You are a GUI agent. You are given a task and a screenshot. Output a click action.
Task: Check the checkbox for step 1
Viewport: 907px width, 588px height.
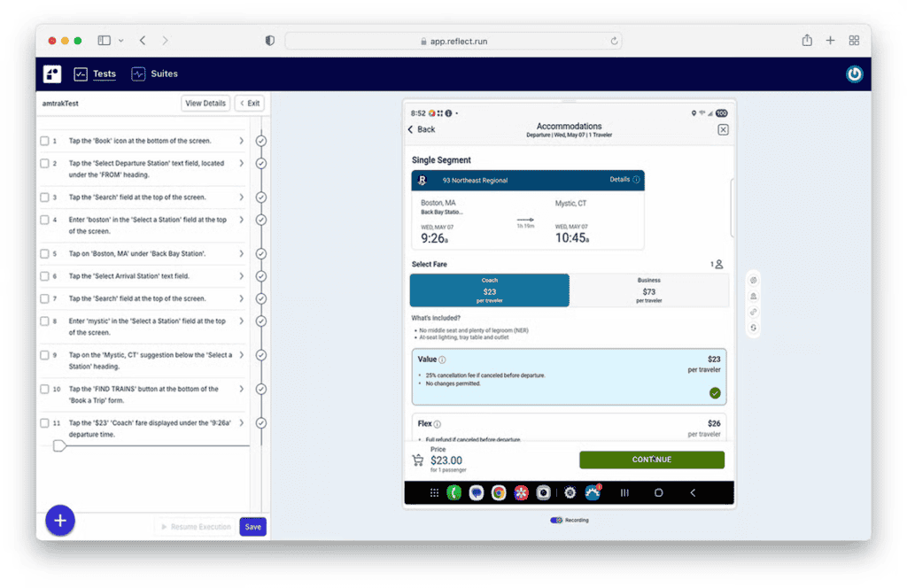pyautogui.click(x=44, y=141)
